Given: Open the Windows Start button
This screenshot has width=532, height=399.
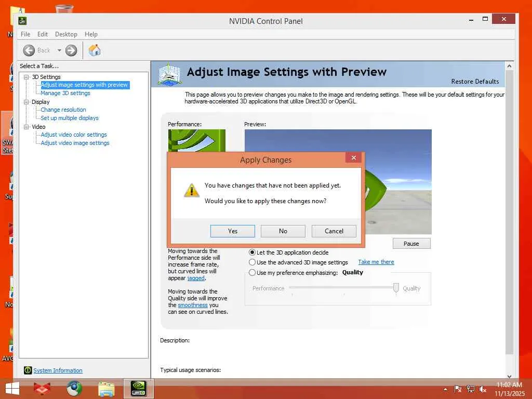Looking at the screenshot, I should [x=12, y=389].
